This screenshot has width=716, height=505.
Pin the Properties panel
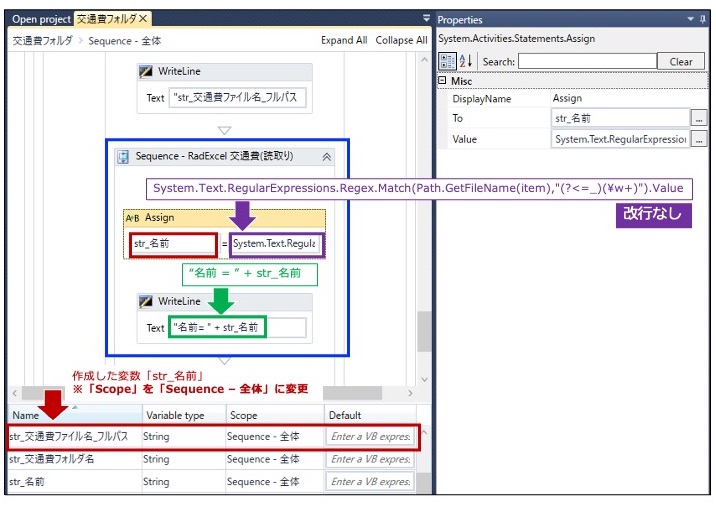coord(703,19)
